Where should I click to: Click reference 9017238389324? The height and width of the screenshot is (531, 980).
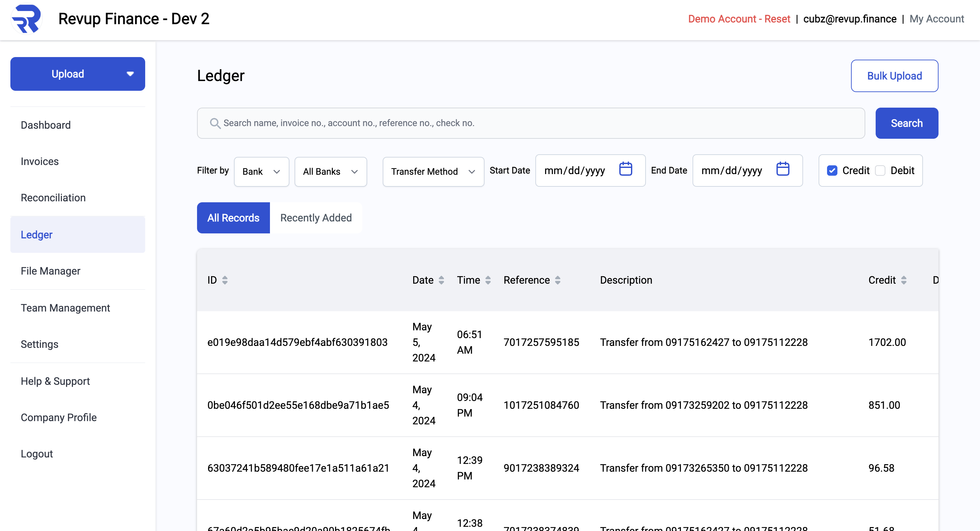tap(541, 468)
